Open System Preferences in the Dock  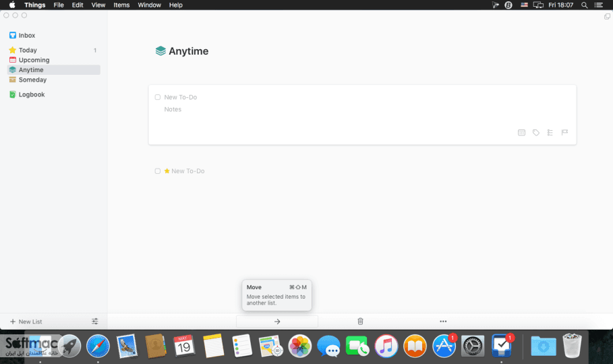pyautogui.click(x=473, y=346)
